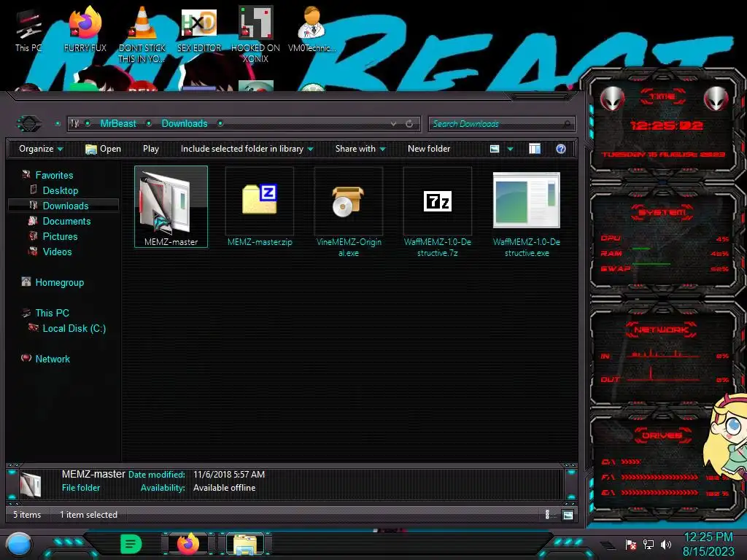Select the MEMZ-master folder

point(171,206)
